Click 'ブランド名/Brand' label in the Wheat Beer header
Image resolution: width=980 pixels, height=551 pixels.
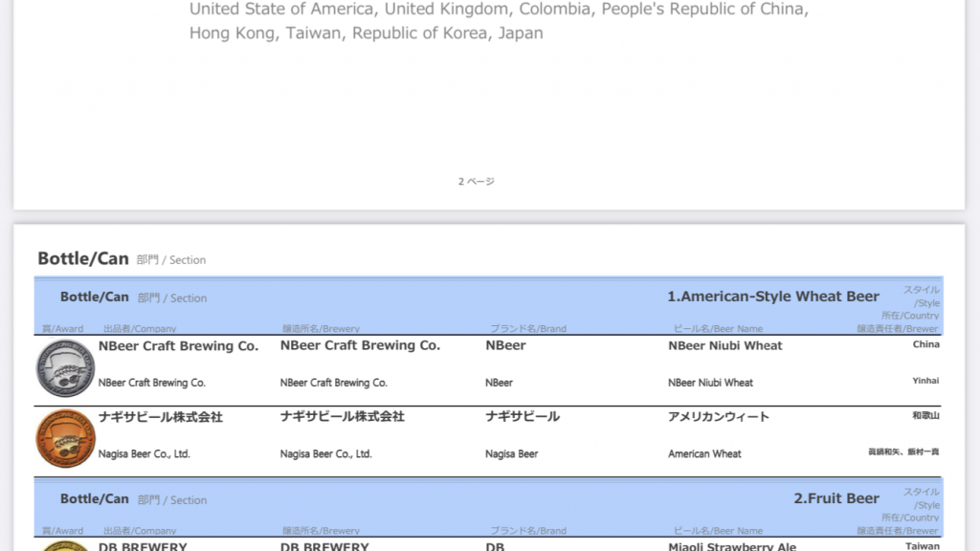point(528,329)
